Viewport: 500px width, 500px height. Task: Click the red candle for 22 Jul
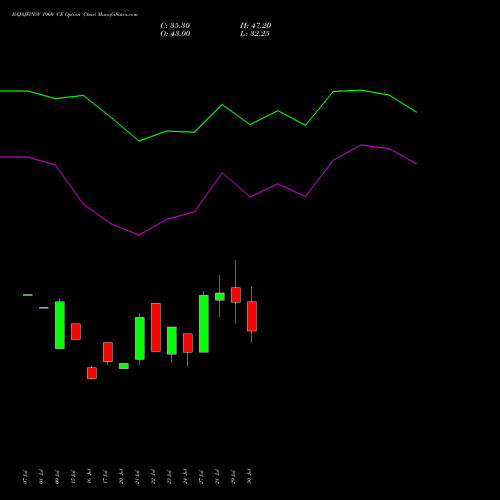click(x=156, y=327)
